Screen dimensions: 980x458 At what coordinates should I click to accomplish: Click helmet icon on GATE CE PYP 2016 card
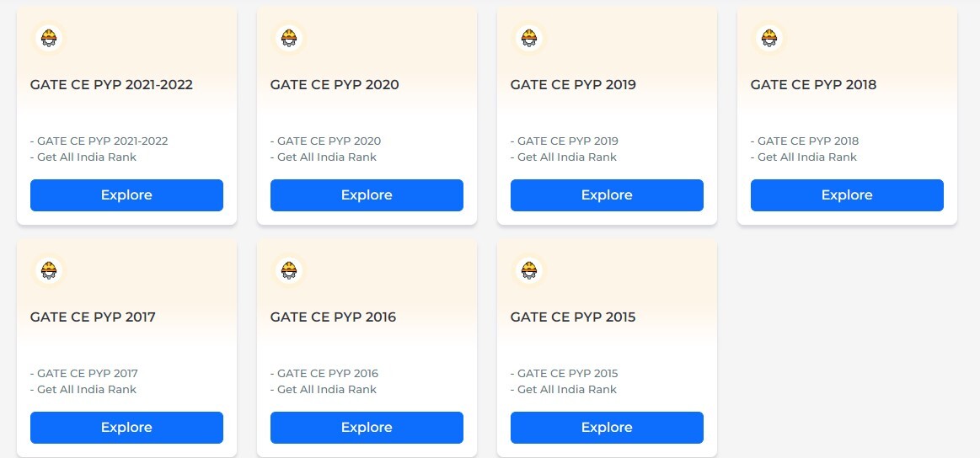click(289, 270)
